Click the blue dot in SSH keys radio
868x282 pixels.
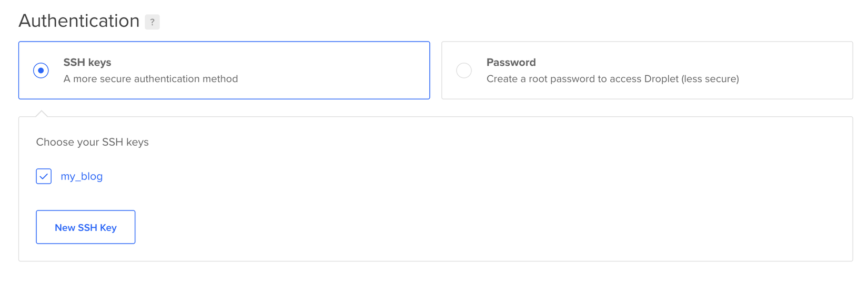41,70
